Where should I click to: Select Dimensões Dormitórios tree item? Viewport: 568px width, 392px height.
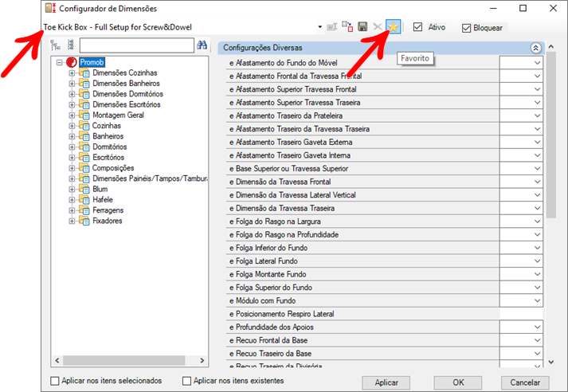coord(128,94)
